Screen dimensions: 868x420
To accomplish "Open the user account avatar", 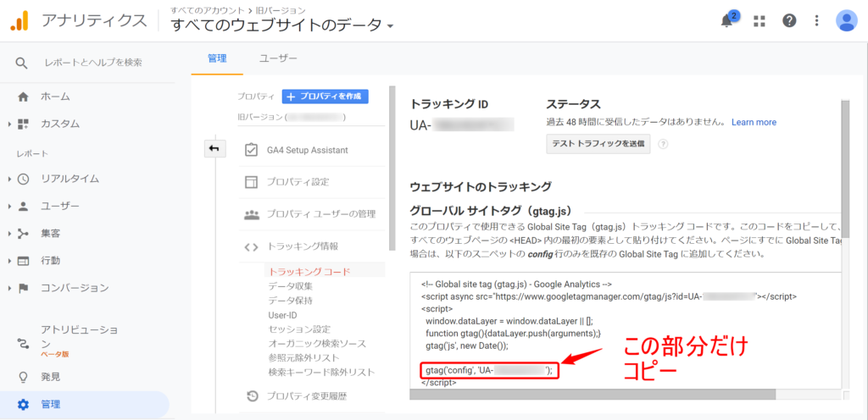I will [847, 21].
